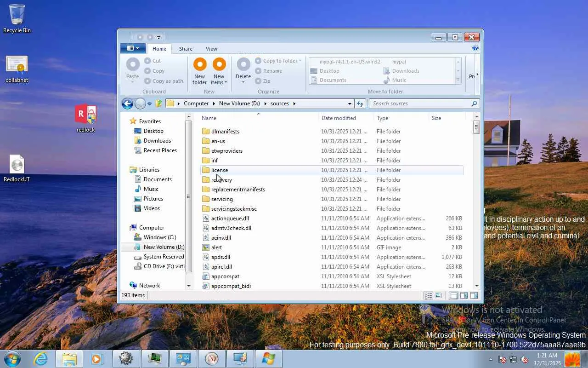Click the sources breadcrumb in the address bar
This screenshot has width=588, height=368.
[x=280, y=103]
